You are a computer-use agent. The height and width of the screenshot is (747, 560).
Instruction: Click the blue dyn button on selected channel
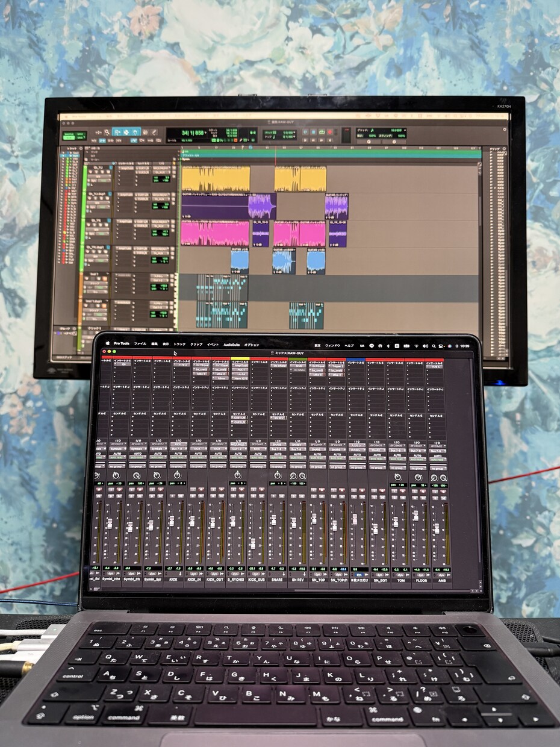[x=359, y=575]
